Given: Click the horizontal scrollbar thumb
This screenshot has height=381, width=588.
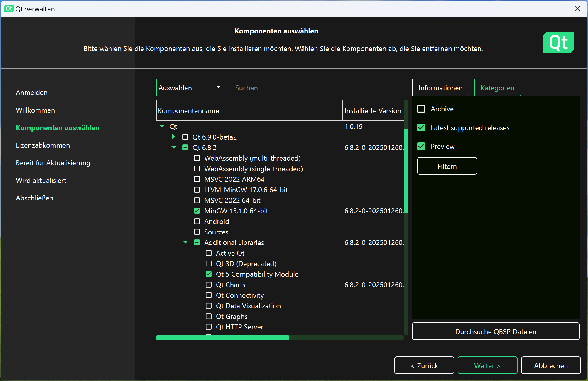Looking at the screenshot, I should point(223,338).
